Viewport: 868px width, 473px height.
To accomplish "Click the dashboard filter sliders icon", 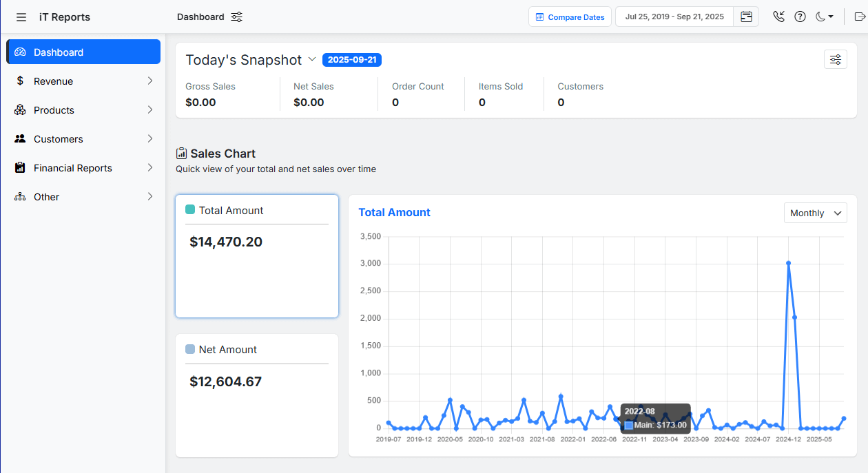I will pos(236,17).
